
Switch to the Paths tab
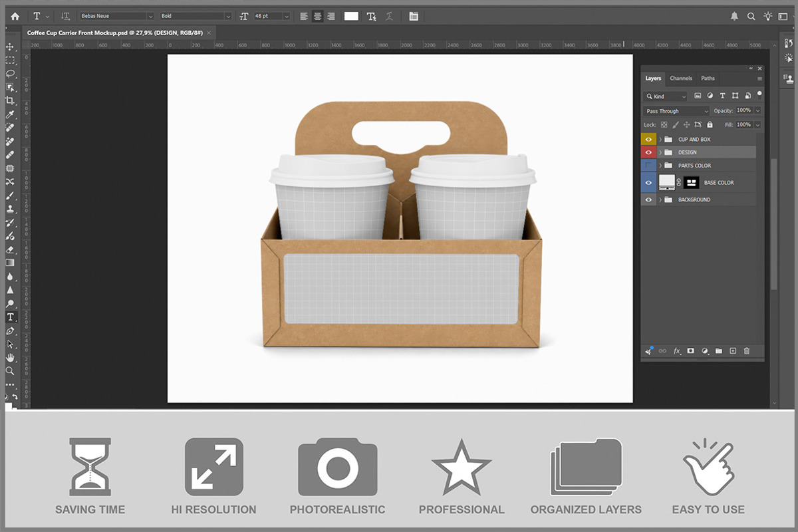[708, 78]
